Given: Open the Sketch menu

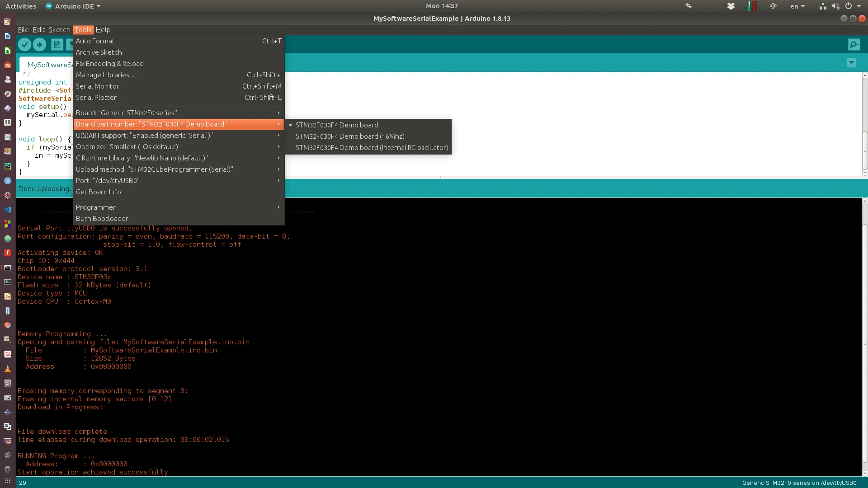Looking at the screenshot, I should coord(59,30).
